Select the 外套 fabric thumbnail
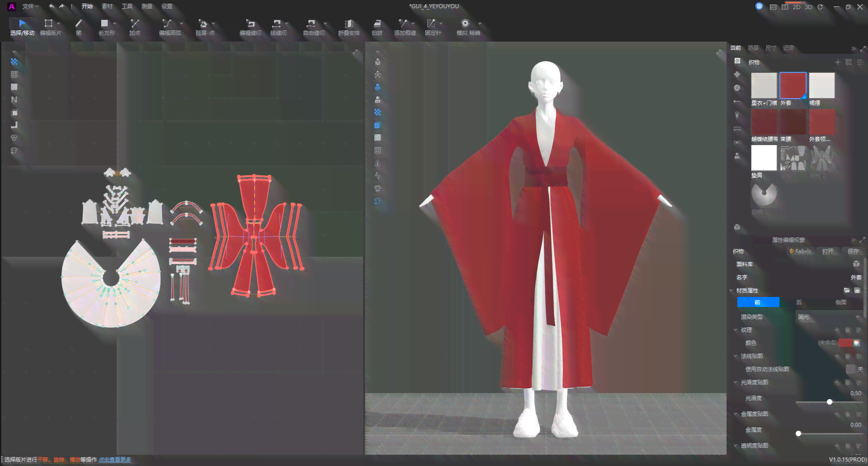This screenshot has height=466, width=868. (793, 85)
